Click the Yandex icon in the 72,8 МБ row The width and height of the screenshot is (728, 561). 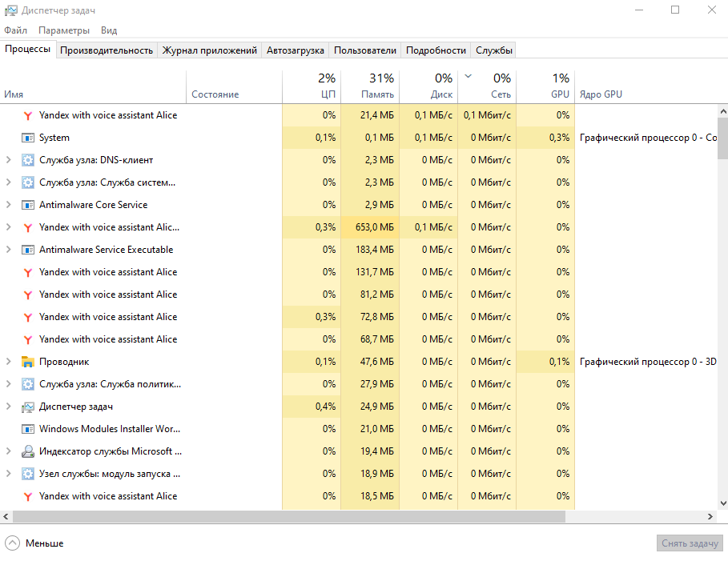[28, 317]
